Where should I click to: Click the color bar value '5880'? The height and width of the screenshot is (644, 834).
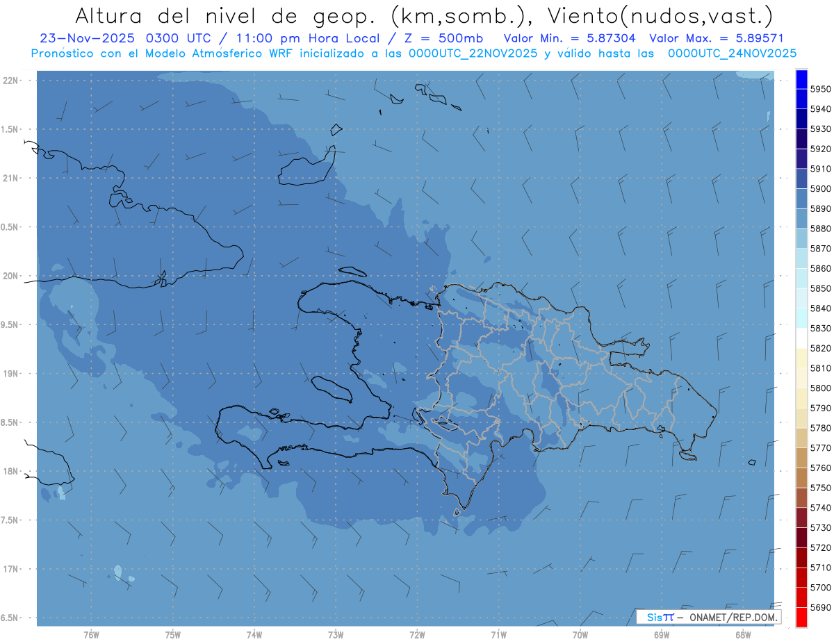(x=821, y=229)
